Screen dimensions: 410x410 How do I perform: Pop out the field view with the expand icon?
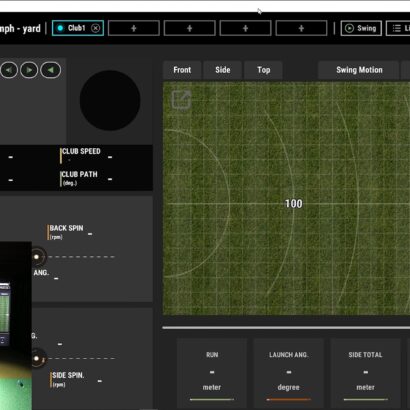tap(181, 99)
